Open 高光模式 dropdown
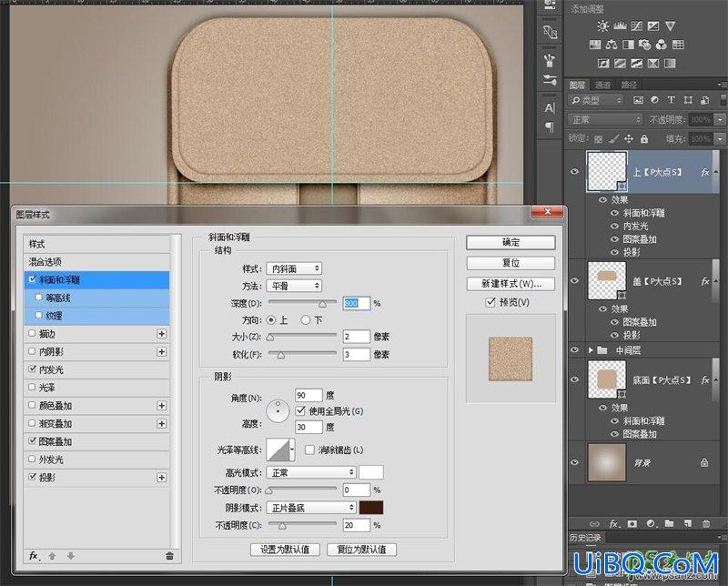728x586 pixels. click(x=311, y=472)
